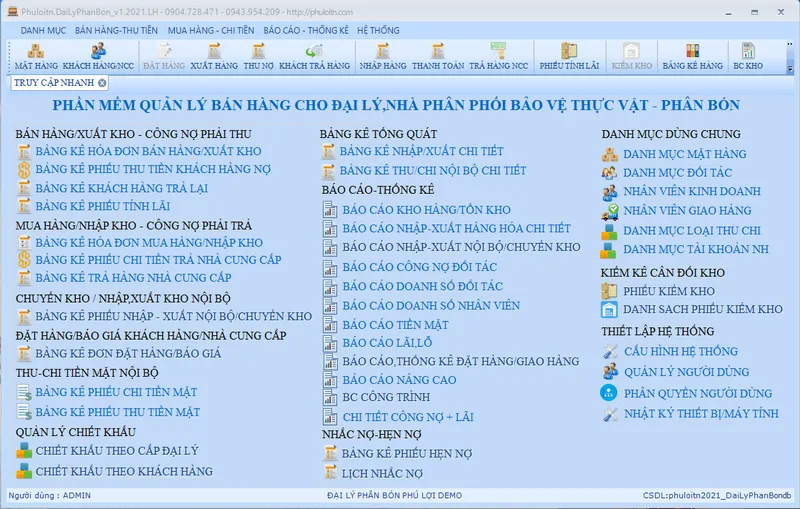Open BÁO CÁO NÂNG CAO link
The image size is (800, 509).
coord(399,380)
